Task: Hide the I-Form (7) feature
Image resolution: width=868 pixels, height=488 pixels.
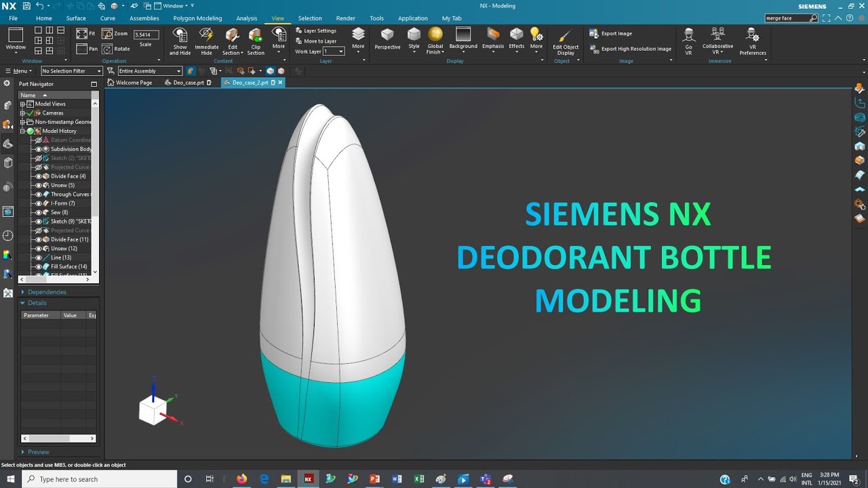Action: [x=39, y=203]
